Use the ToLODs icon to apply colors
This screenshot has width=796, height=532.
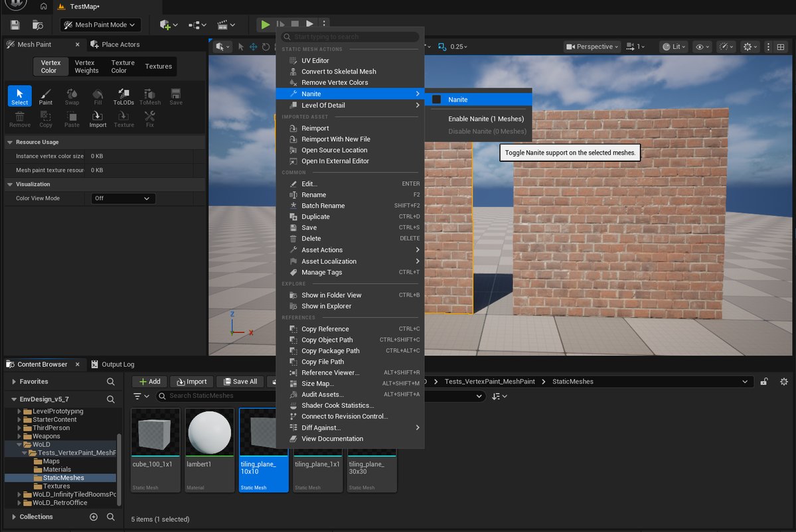pyautogui.click(x=123, y=98)
